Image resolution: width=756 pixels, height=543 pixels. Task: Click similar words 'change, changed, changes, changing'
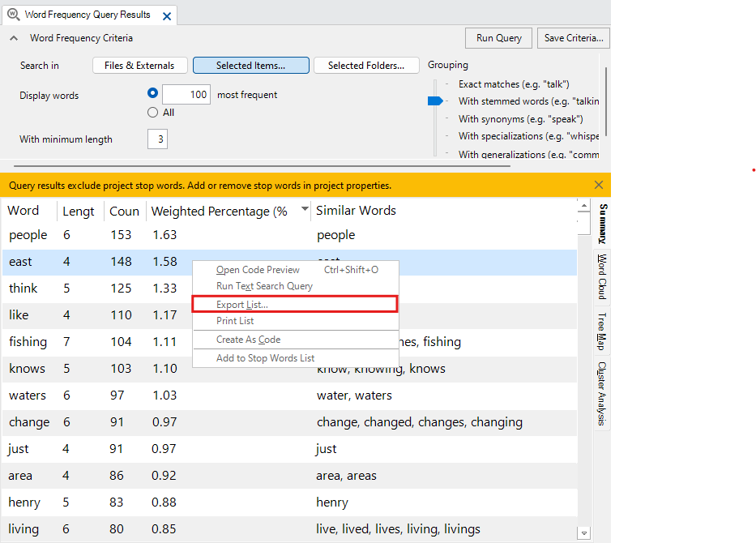(420, 422)
